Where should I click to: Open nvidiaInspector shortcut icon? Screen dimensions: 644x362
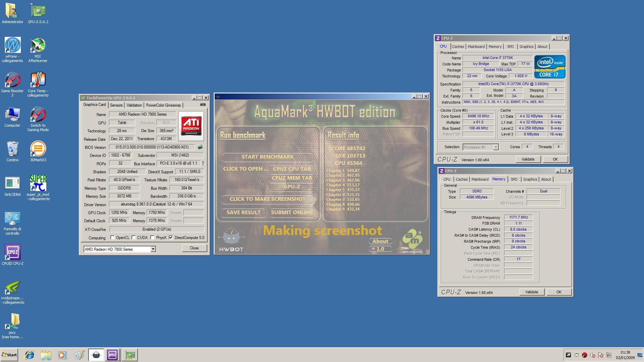click(12, 292)
